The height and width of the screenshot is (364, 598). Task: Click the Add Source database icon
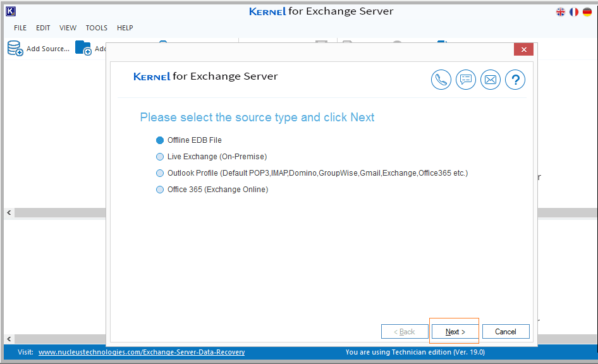click(15, 48)
